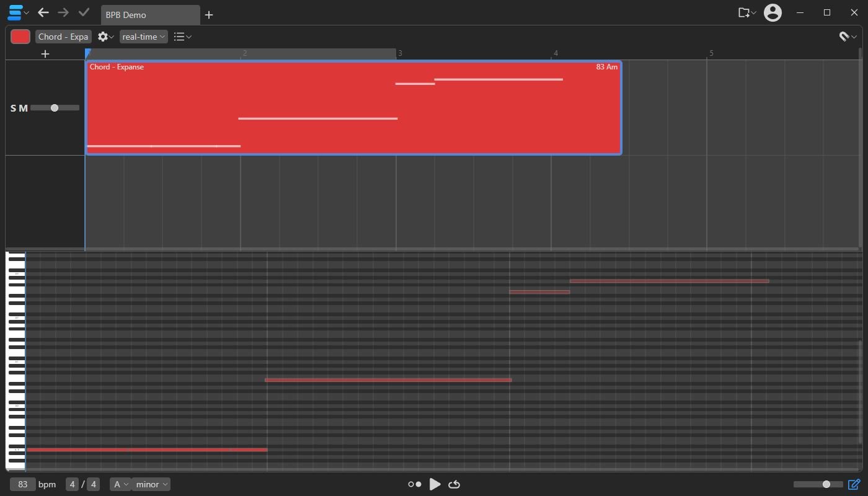
Task: Open the magnet snap settings dropdown
Action: pyautogui.click(x=848, y=37)
